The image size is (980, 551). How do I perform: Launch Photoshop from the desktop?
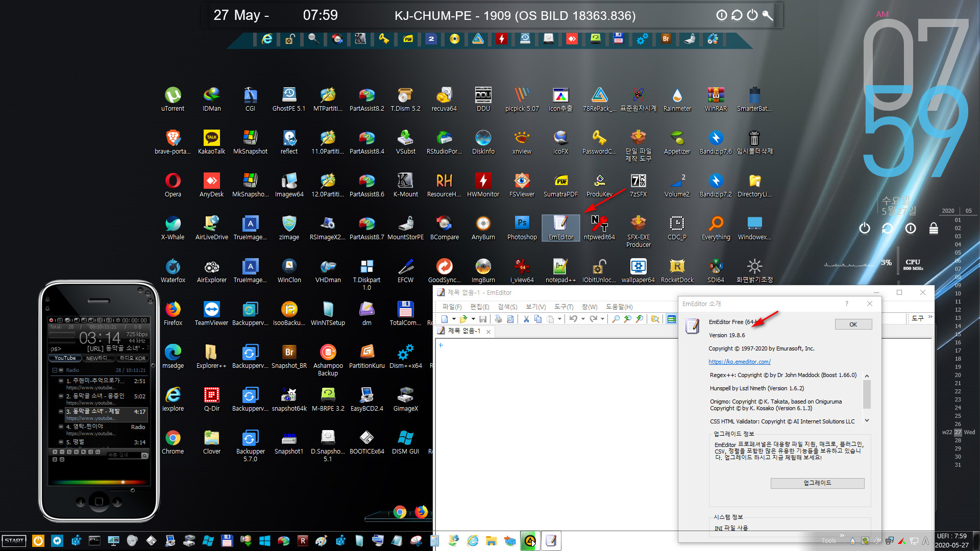click(x=522, y=228)
